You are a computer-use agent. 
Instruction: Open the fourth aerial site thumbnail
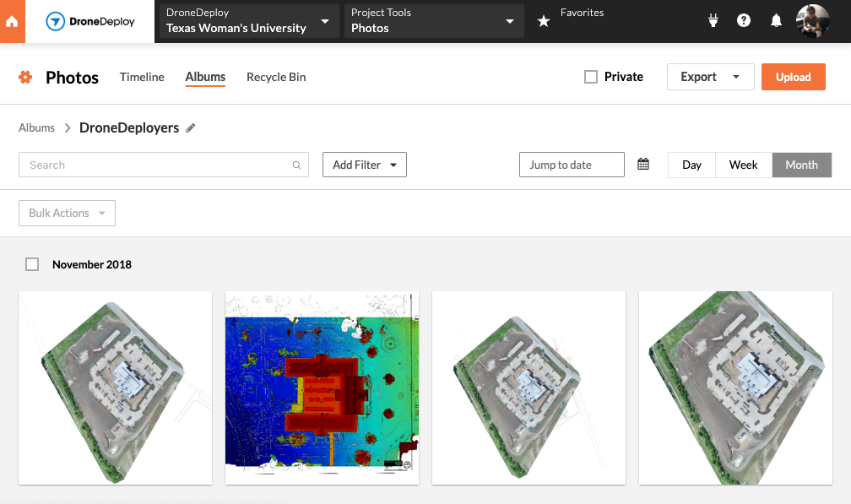[735, 387]
